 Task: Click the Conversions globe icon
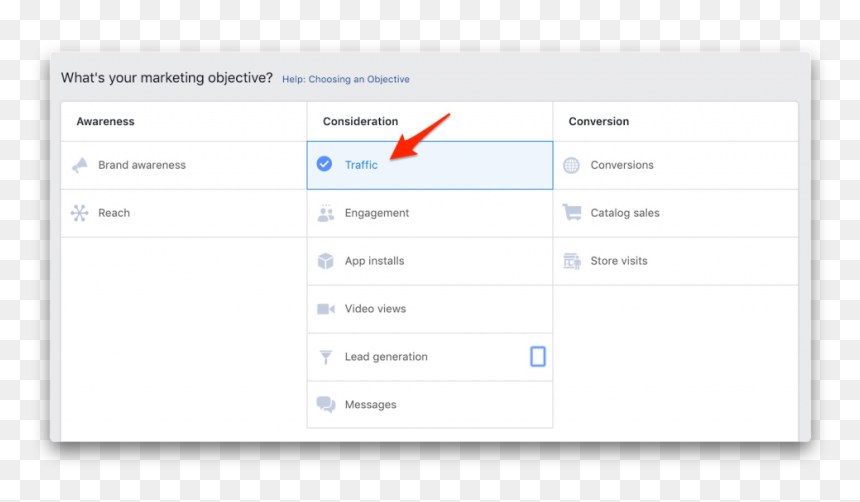tap(572, 165)
